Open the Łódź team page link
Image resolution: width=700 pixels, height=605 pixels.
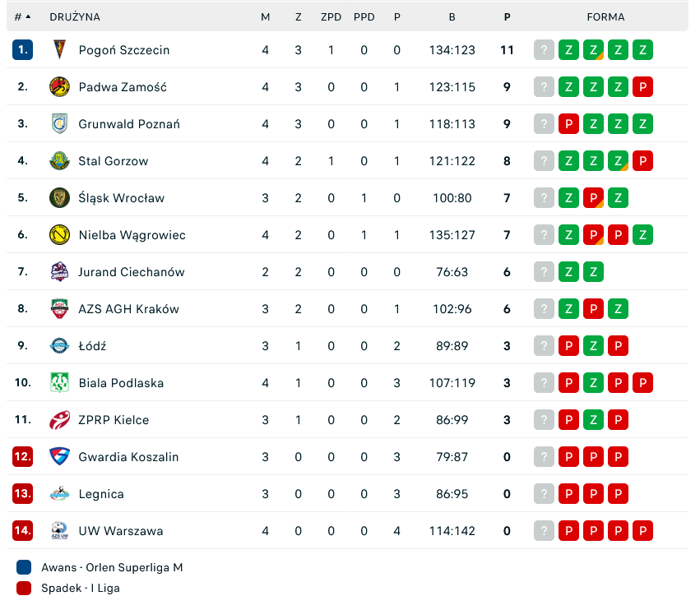click(x=92, y=346)
